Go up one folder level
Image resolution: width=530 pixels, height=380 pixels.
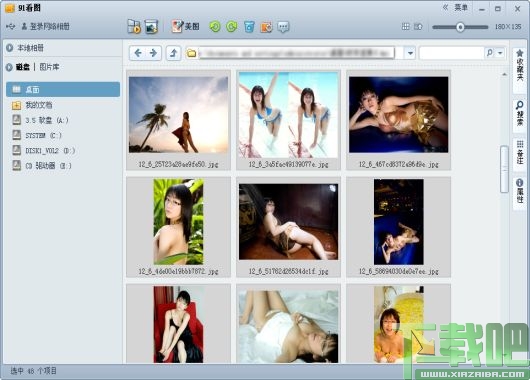[x=174, y=53]
